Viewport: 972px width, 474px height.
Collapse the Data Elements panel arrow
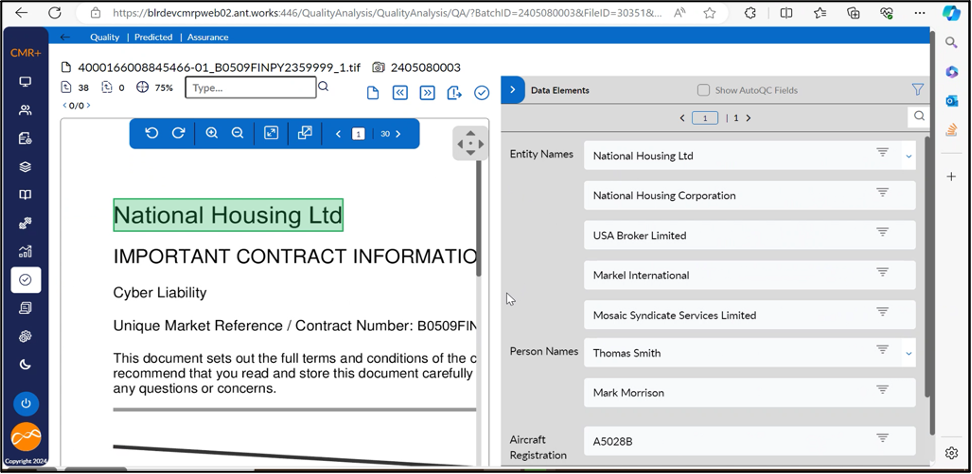[x=512, y=89]
